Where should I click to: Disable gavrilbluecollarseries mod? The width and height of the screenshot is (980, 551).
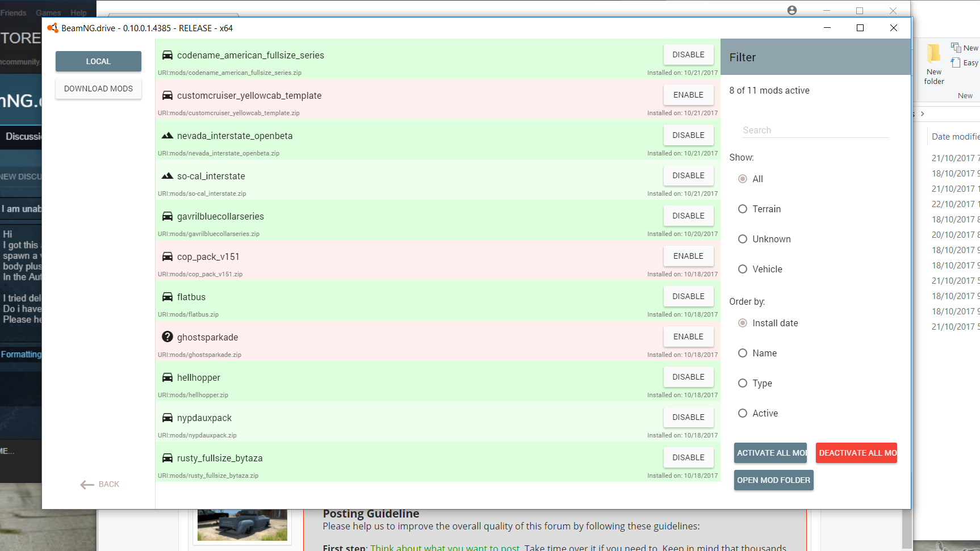click(x=688, y=216)
